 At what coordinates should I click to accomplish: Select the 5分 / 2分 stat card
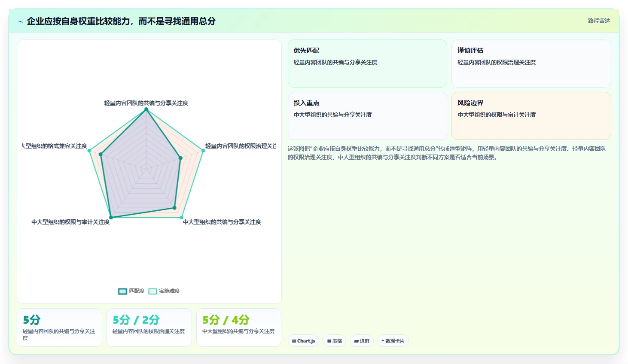coord(149,328)
